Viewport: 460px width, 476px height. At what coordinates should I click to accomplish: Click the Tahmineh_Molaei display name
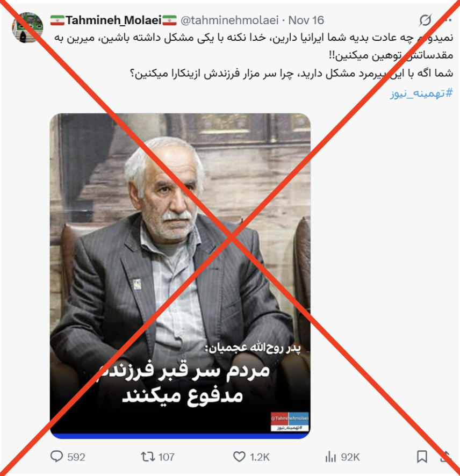[x=113, y=20]
